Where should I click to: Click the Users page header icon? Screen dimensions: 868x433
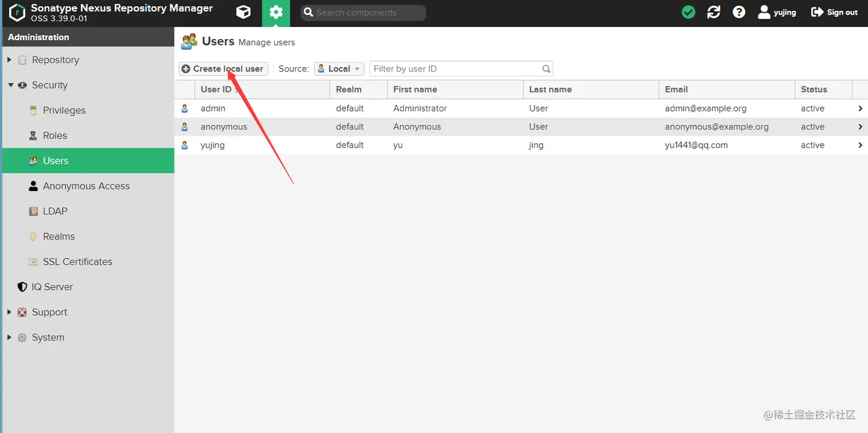(x=189, y=41)
